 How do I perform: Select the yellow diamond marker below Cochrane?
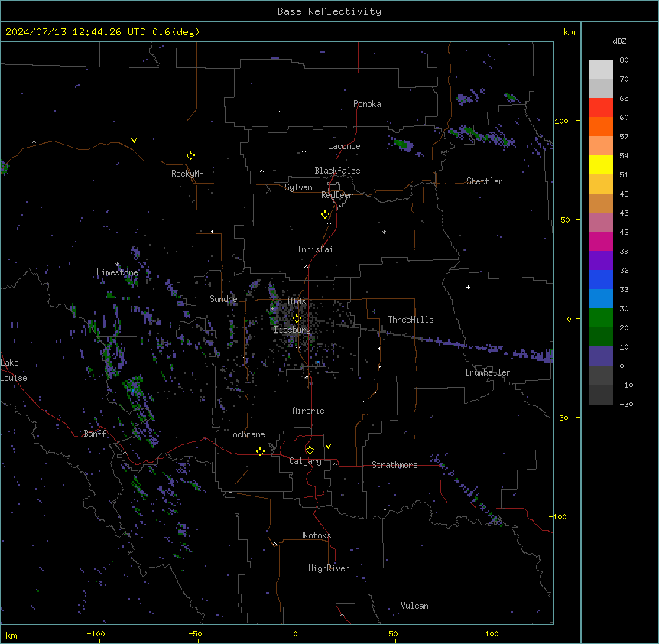click(x=260, y=451)
